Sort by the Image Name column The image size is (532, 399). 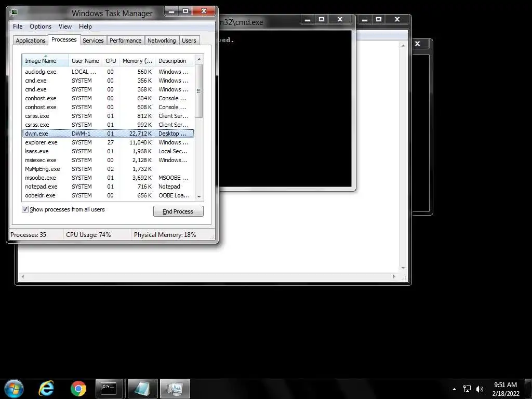[45, 60]
